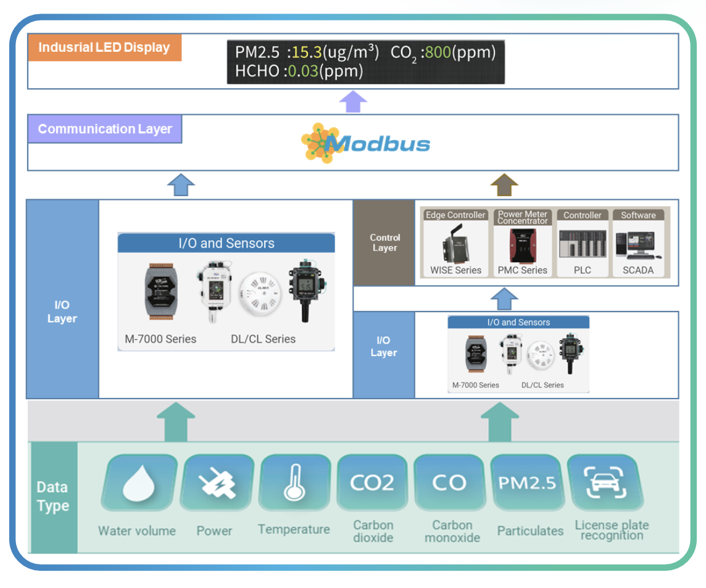Select the Communication Layer label
This screenshot has height=588, width=706.
pyautogui.click(x=105, y=129)
